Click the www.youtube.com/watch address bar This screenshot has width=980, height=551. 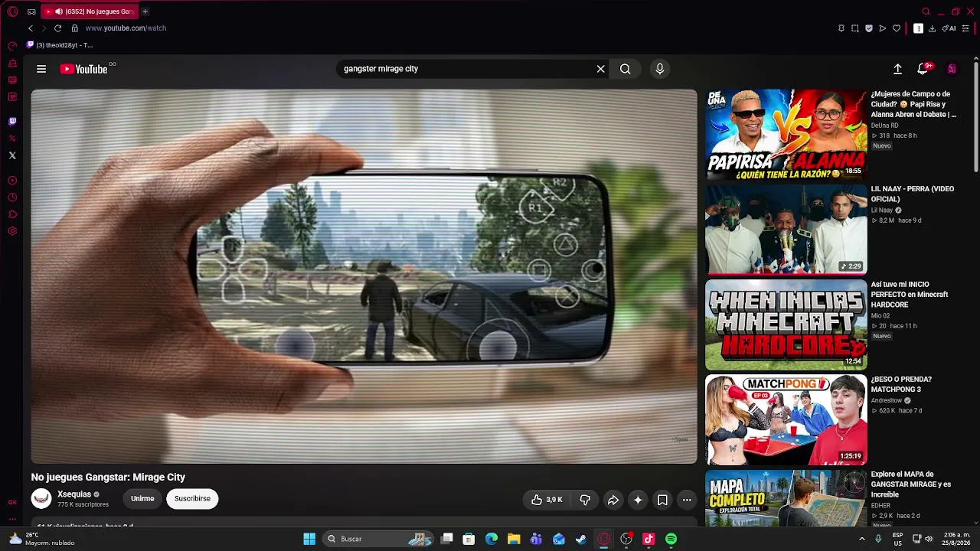[x=126, y=28]
